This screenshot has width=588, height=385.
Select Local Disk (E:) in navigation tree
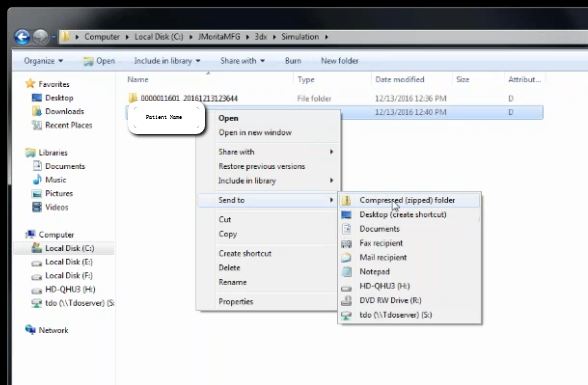click(x=69, y=262)
